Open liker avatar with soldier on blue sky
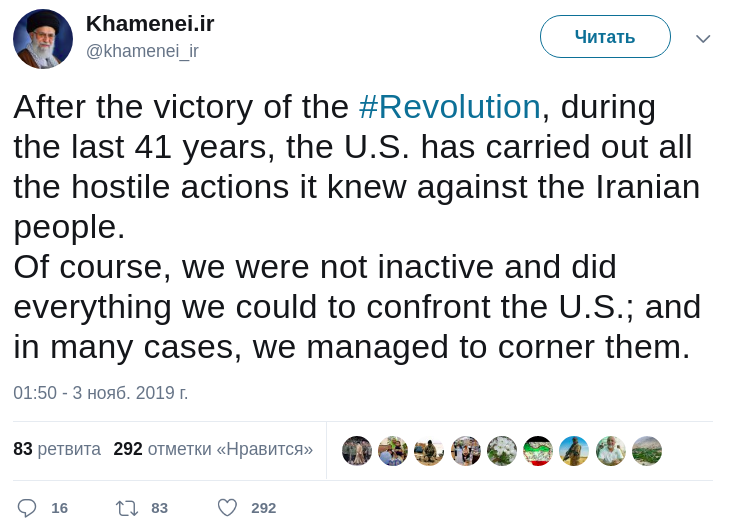Image resolution: width=729 pixels, height=525 pixels. (x=574, y=451)
